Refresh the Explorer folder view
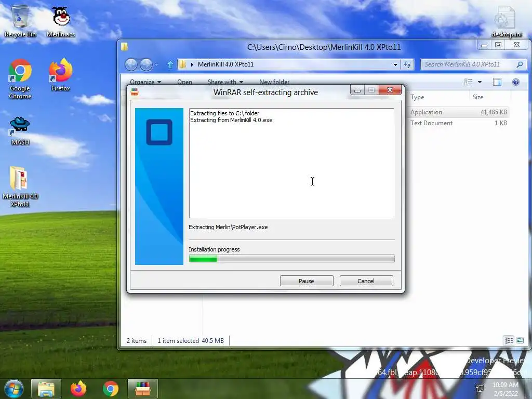Image resolution: width=532 pixels, height=399 pixels. click(407, 64)
